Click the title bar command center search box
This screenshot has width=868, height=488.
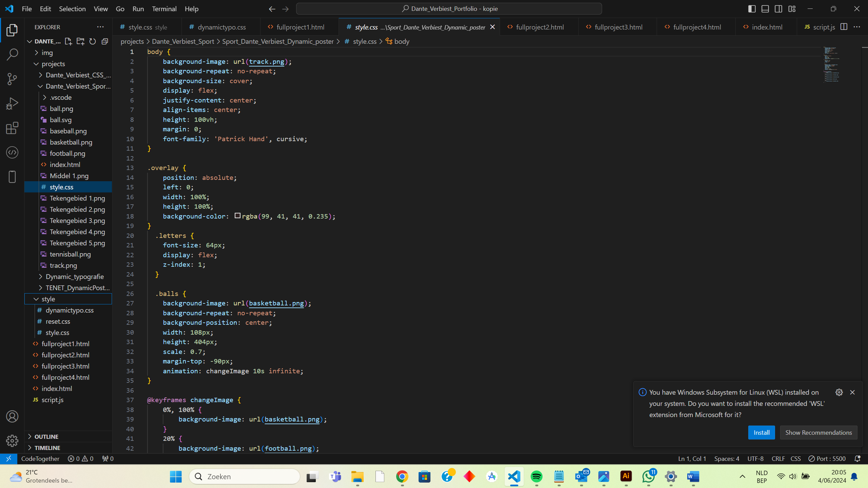(449, 9)
